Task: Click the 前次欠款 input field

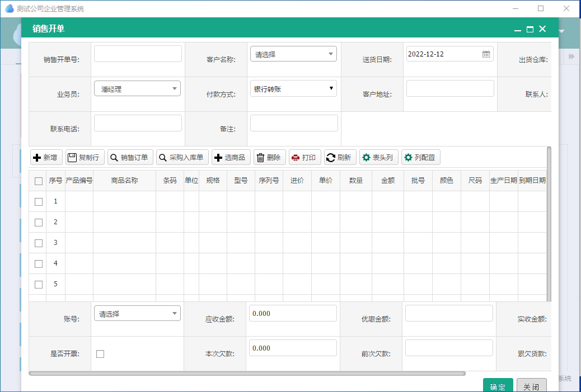Action: point(449,348)
